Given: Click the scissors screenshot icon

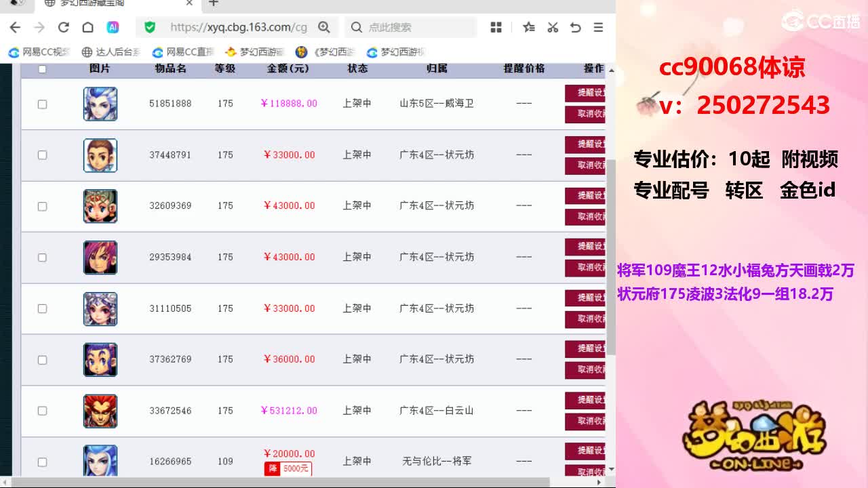Looking at the screenshot, I should 553,27.
